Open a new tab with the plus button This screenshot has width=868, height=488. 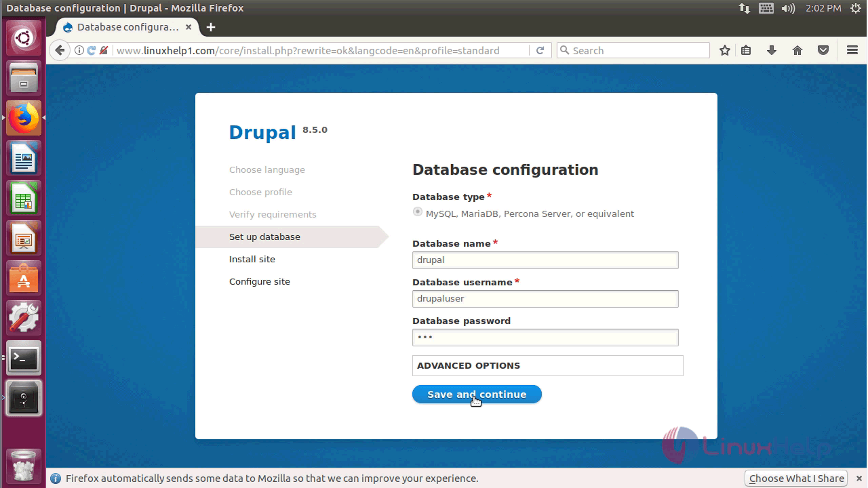(x=211, y=27)
